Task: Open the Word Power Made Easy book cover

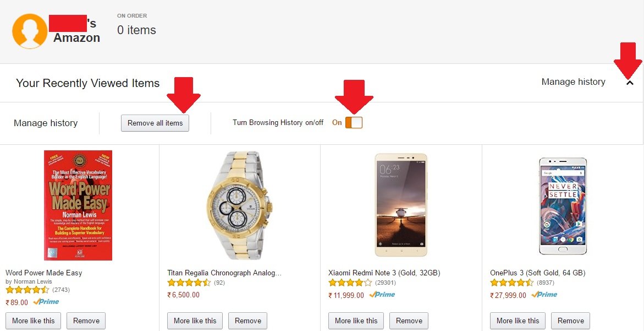Action: click(78, 205)
